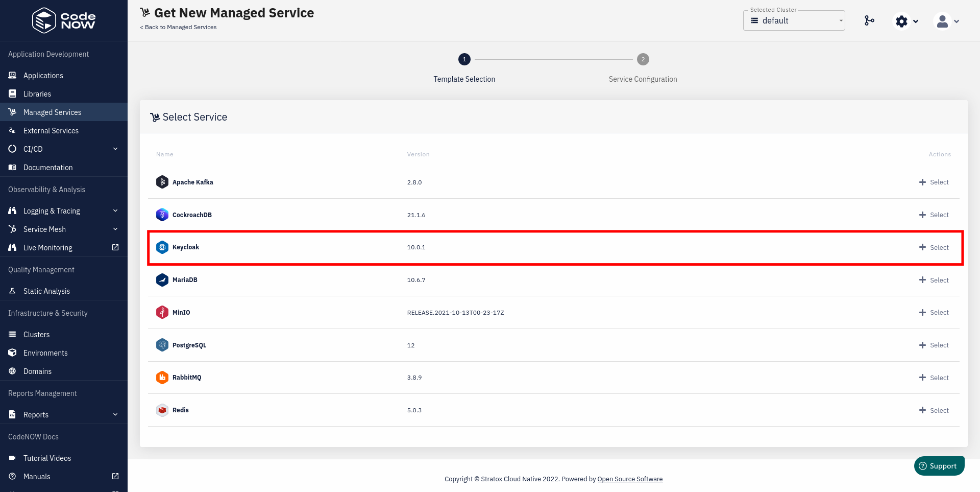Open the Open Source Software link
980x492 pixels.
630,479
